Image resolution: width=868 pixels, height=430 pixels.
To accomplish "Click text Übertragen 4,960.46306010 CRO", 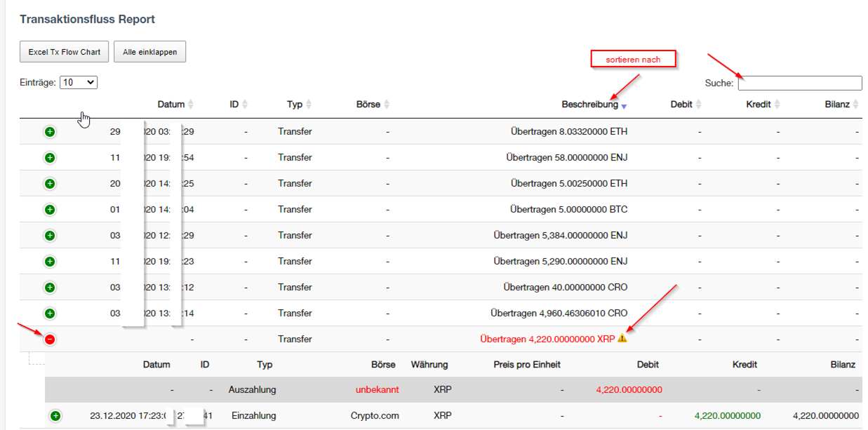I will coord(559,314).
